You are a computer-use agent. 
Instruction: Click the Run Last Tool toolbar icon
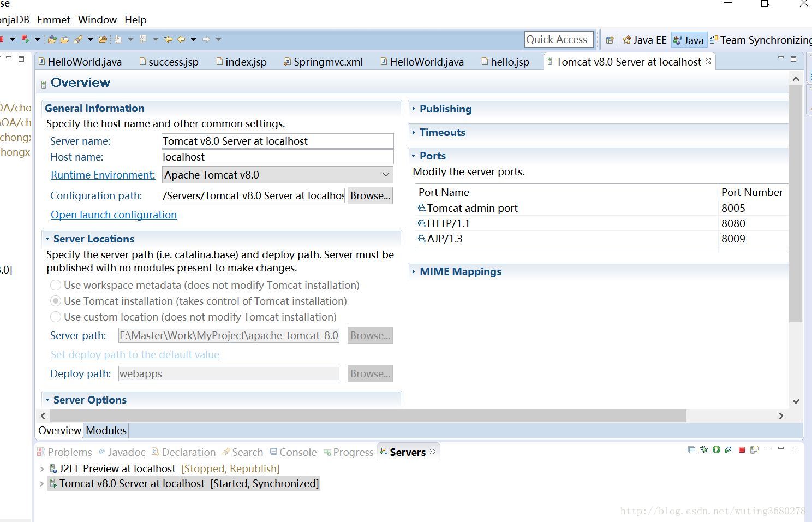25,39
